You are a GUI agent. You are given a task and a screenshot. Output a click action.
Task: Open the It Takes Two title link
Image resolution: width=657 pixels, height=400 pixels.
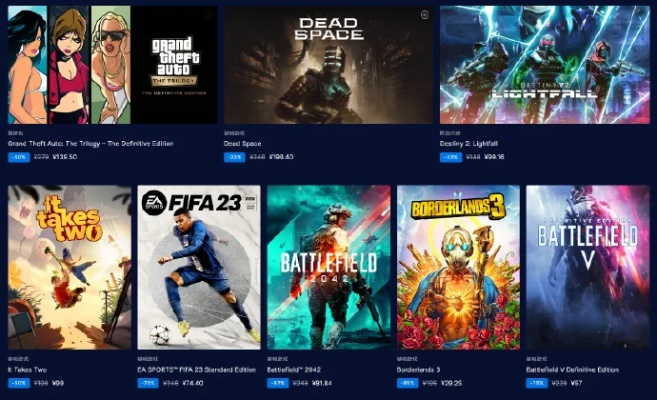click(x=27, y=370)
